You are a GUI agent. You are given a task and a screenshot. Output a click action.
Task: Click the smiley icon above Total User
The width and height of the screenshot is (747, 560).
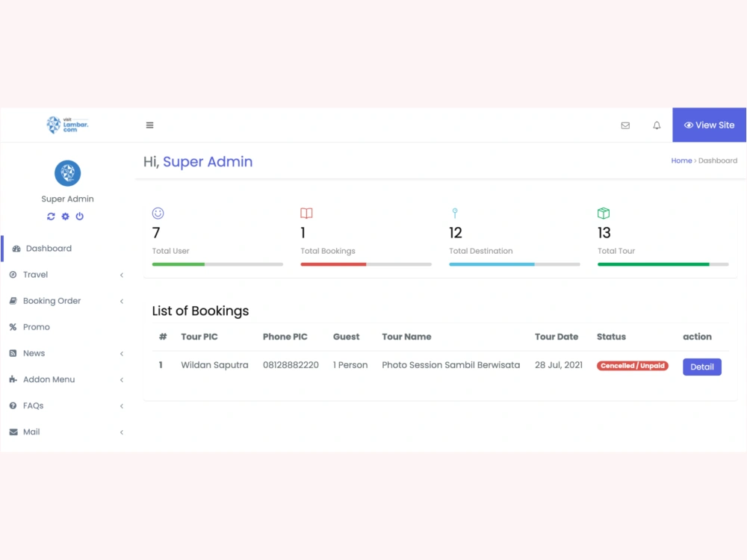tap(158, 213)
